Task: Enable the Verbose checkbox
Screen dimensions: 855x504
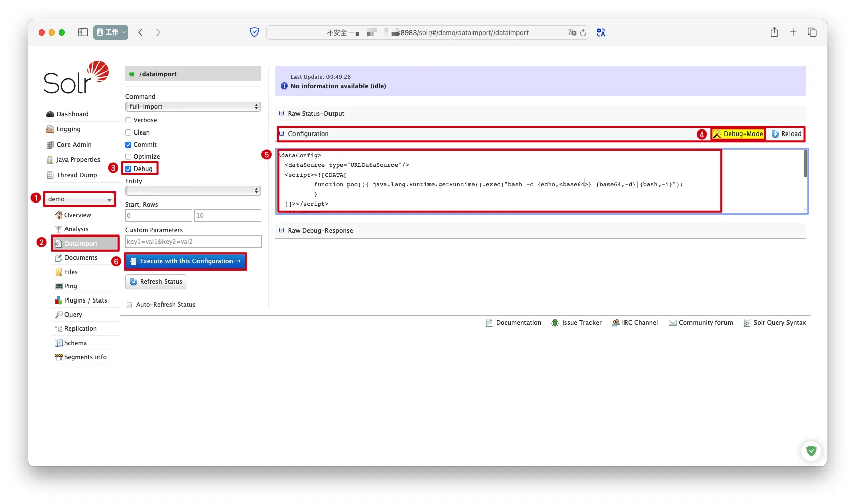Action: (x=128, y=120)
